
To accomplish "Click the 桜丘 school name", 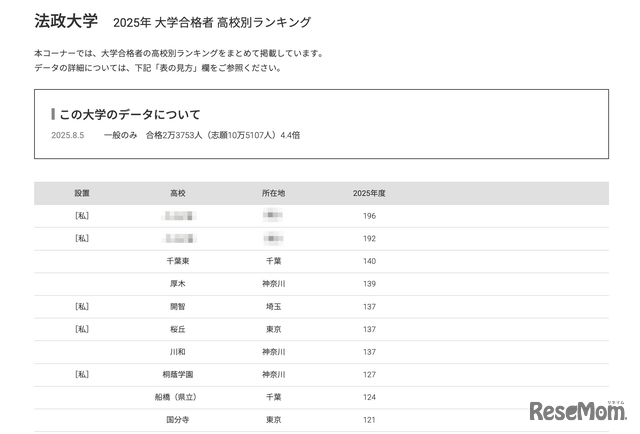I will [x=177, y=329].
